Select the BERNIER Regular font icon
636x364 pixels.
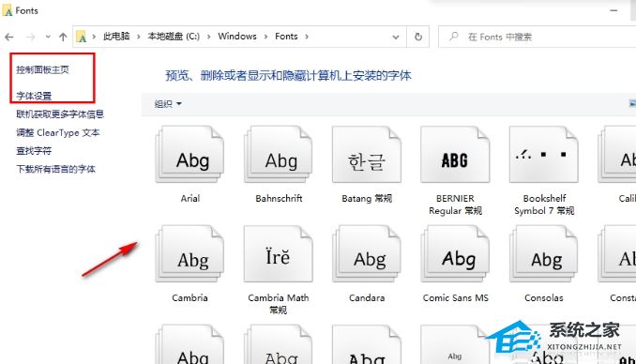pyautogui.click(x=455, y=154)
